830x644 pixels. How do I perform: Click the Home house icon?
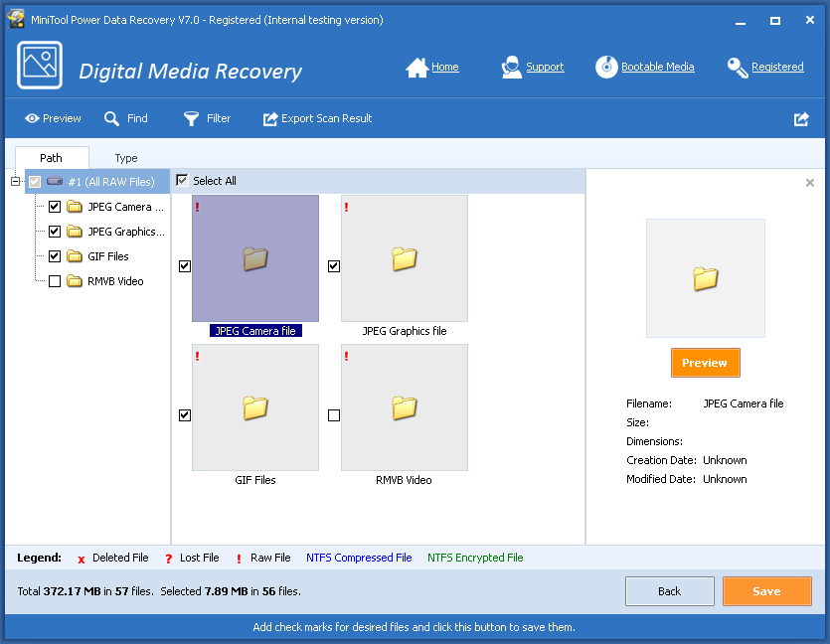click(x=416, y=68)
